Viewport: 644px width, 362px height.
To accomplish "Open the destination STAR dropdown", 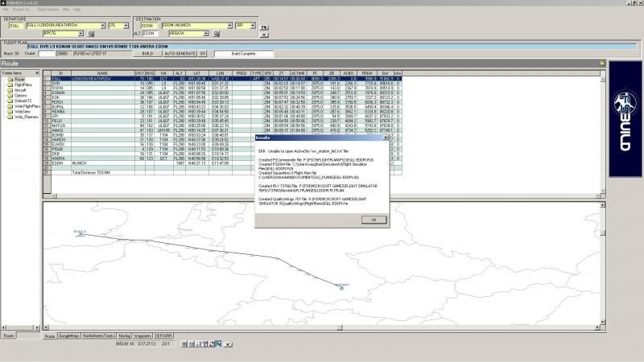I will [206, 33].
